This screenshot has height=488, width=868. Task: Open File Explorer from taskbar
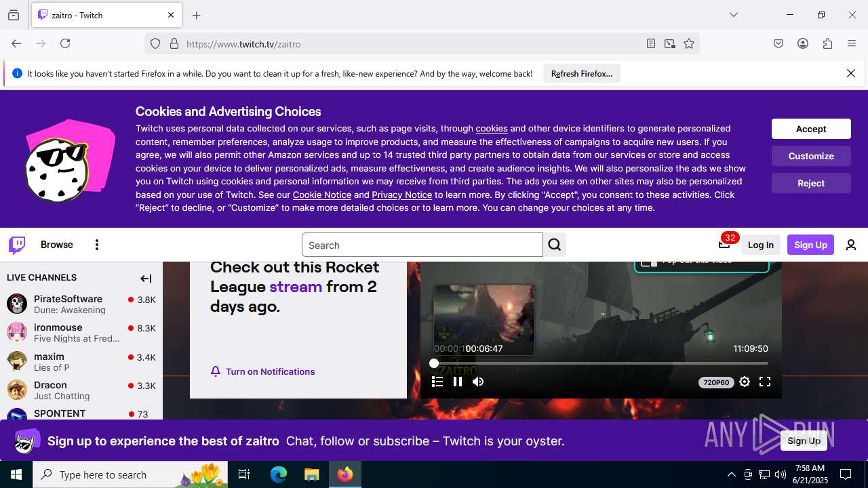[311, 474]
